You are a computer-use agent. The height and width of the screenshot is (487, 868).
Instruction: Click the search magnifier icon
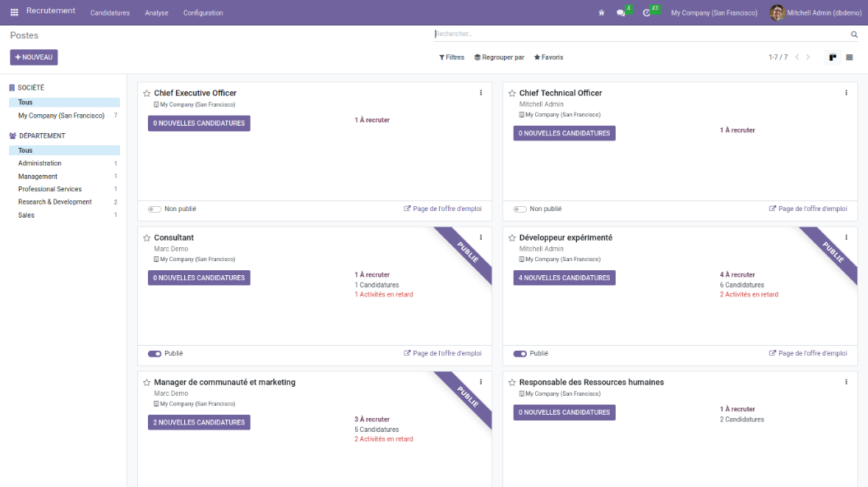point(854,34)
